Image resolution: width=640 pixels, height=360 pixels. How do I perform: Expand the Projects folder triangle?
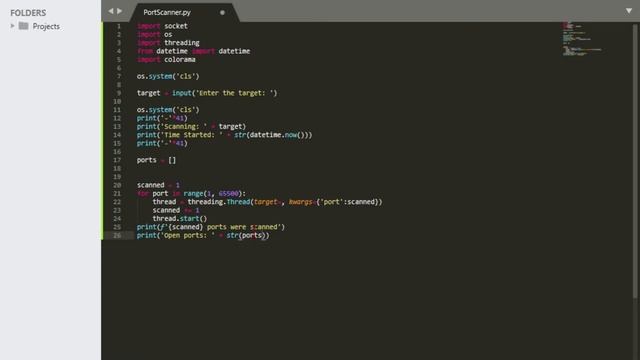[13, 26]
